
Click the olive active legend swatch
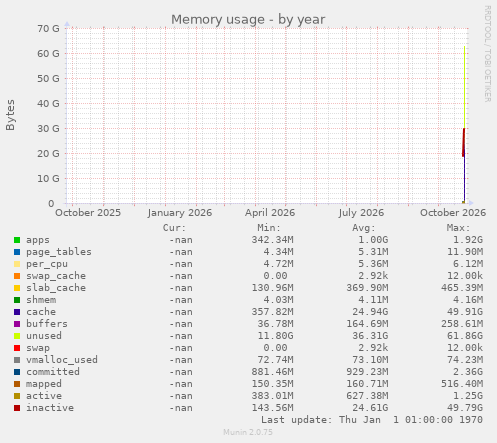(x=17, y=396)
